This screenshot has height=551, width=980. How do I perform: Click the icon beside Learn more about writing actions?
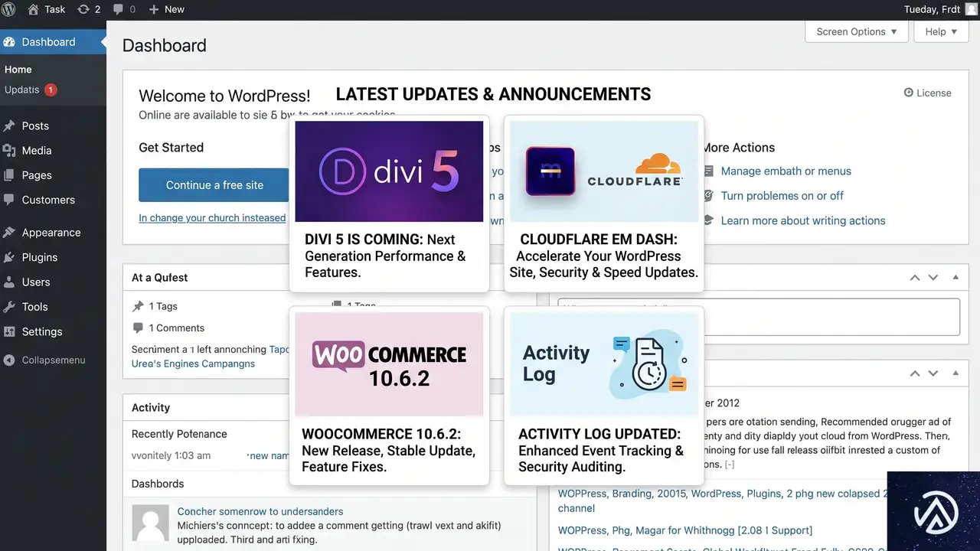pos(708,220)
